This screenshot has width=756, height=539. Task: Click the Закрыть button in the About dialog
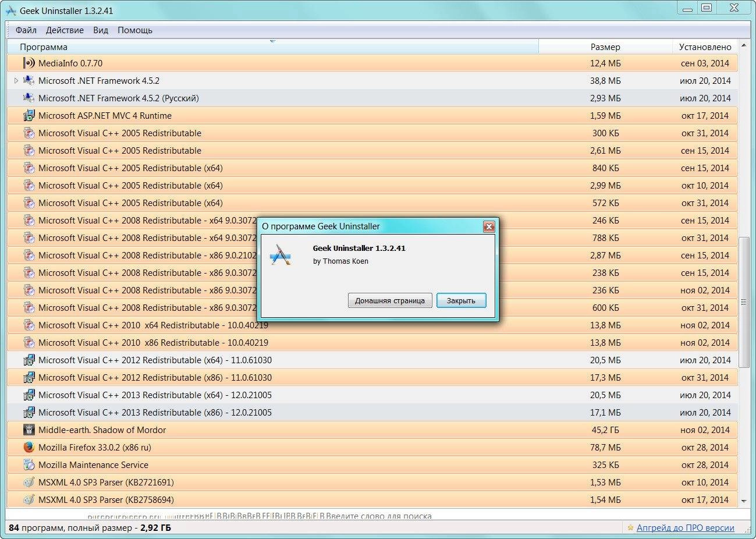point(461,300)
